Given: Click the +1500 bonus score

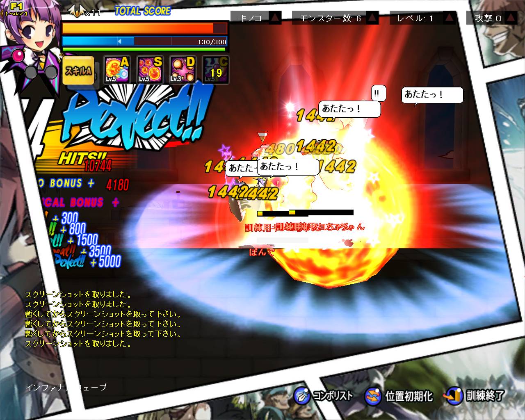Looking at the screenshot, I should point(83,240).
